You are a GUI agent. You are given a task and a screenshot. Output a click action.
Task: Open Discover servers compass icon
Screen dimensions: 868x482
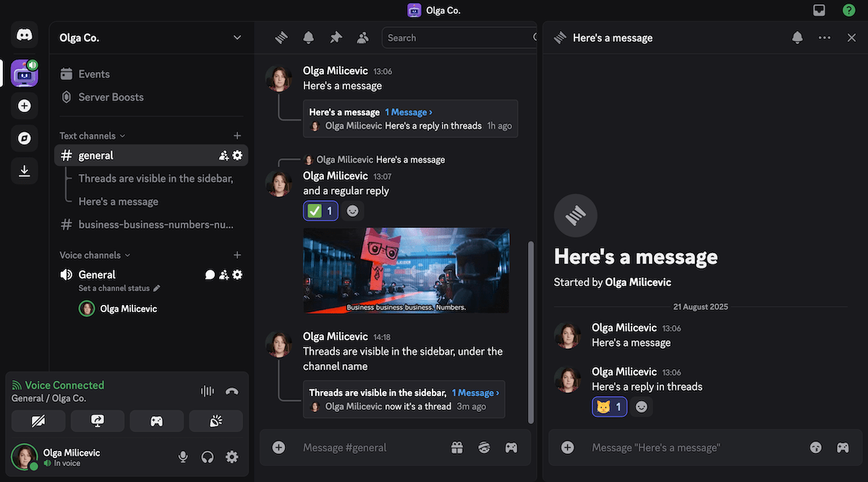(25, 138)
